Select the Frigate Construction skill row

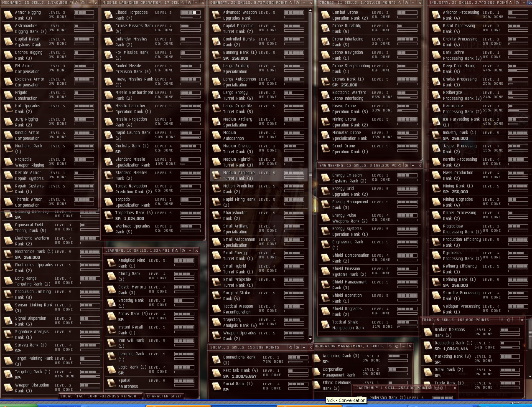point(50,95)
